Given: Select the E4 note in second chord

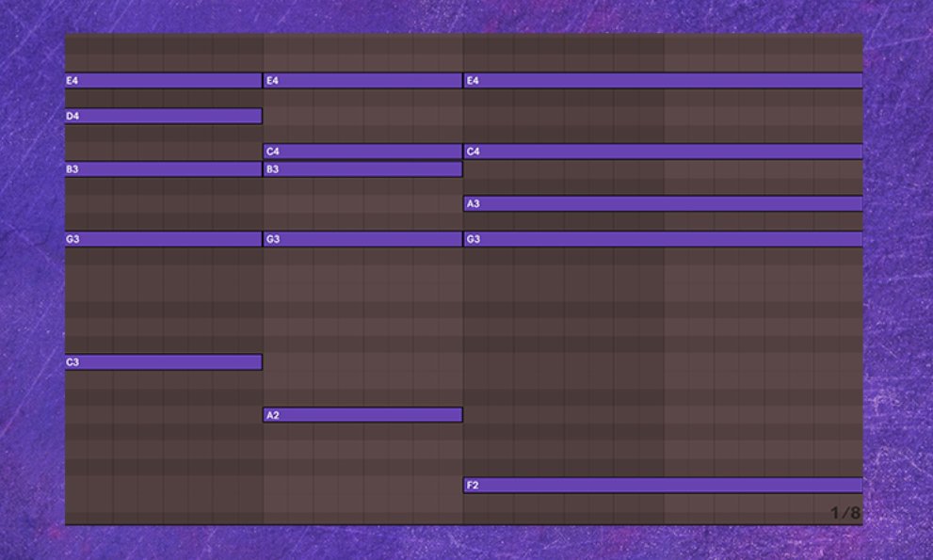Looking at the screenshot, I should [362, 80].
